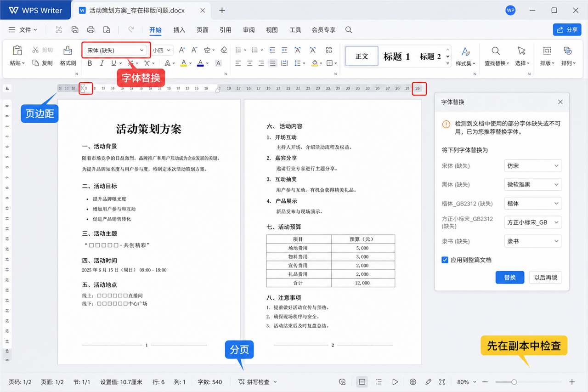Check the 应用到整篇文档 checkbox
Image resolution: width=588 pixels, height=392 pixels.
[445, 260]
